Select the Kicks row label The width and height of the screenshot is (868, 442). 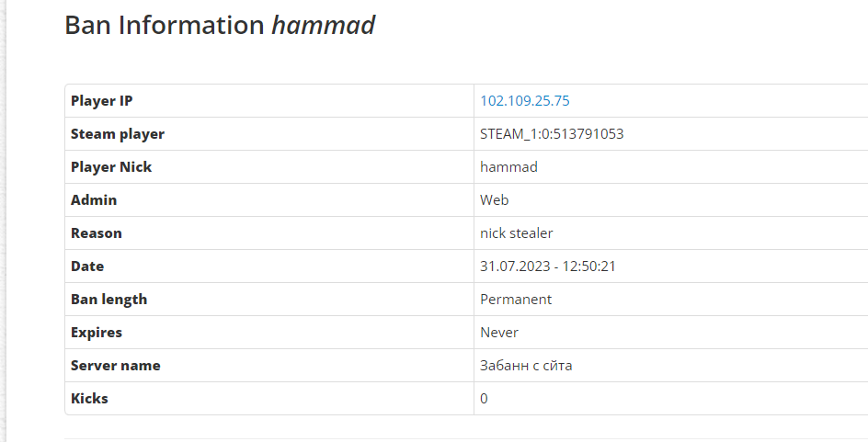click(89, 399)
